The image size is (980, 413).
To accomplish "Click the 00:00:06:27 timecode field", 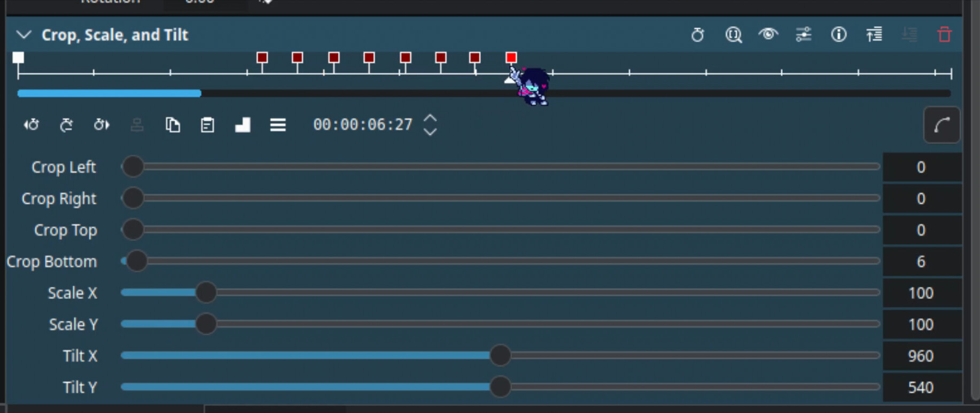I will [363, 125].
